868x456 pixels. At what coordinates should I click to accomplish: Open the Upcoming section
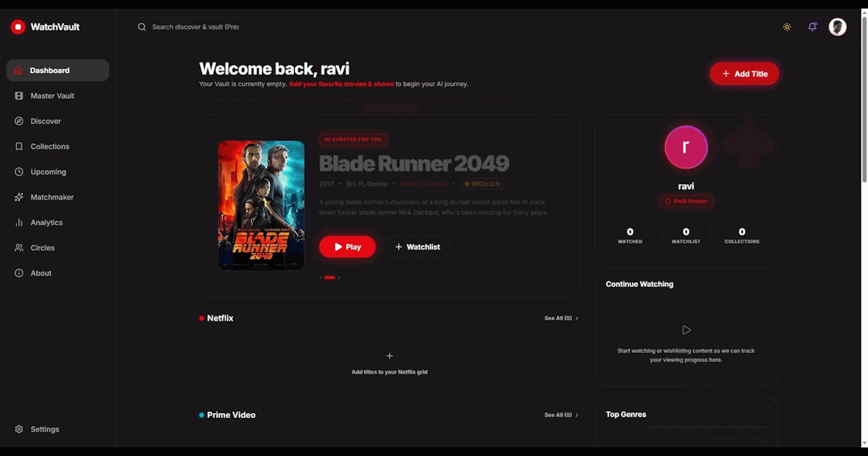[58, 172]
